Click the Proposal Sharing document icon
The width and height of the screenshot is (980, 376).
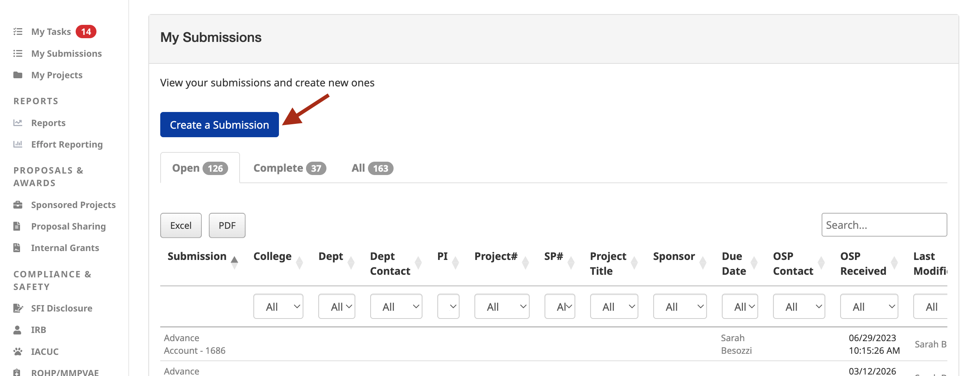[17, 226]
